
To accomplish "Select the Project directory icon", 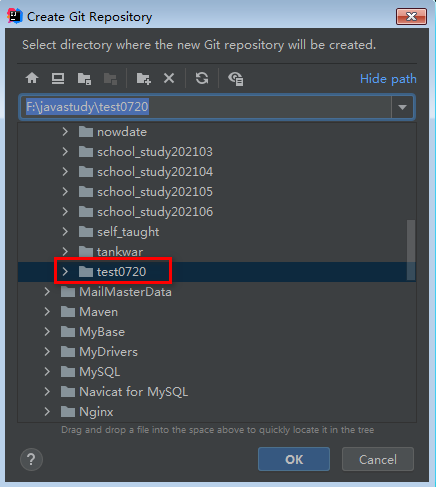I will click(x=84, y=79).
